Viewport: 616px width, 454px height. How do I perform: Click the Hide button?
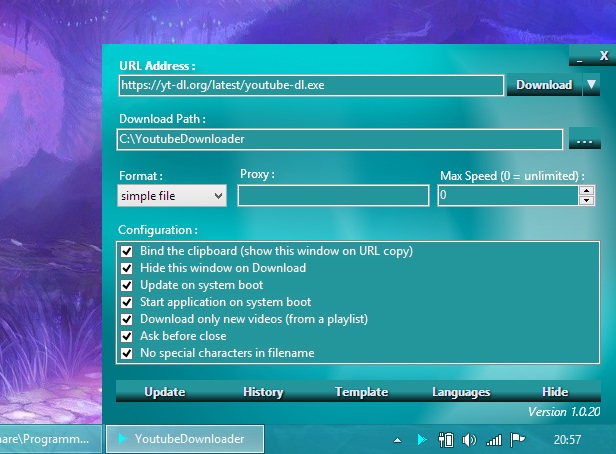click(555, 392)
